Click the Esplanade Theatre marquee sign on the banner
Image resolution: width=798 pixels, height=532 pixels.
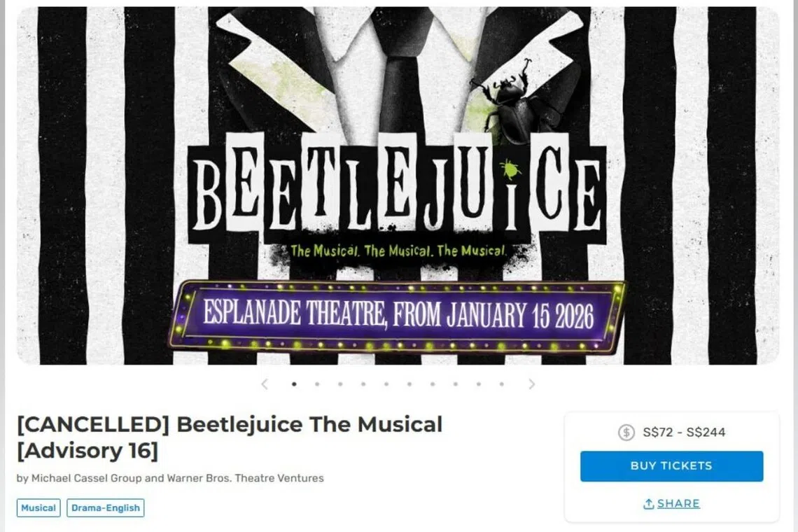click(x=399, y=315)
